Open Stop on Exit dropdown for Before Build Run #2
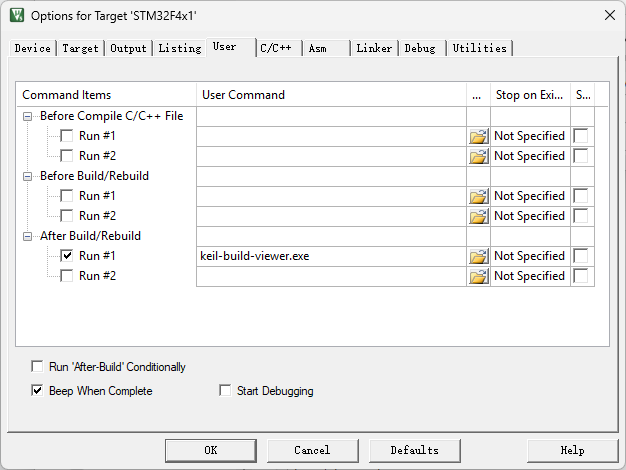The image size is (626, 470). (x=530, y=216)
